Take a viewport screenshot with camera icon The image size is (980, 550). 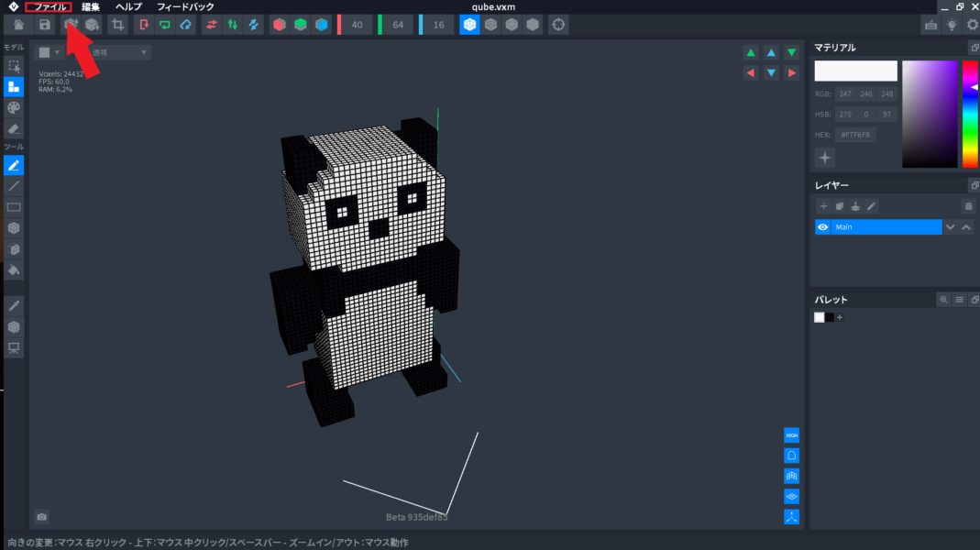click(x=42, y=517)
